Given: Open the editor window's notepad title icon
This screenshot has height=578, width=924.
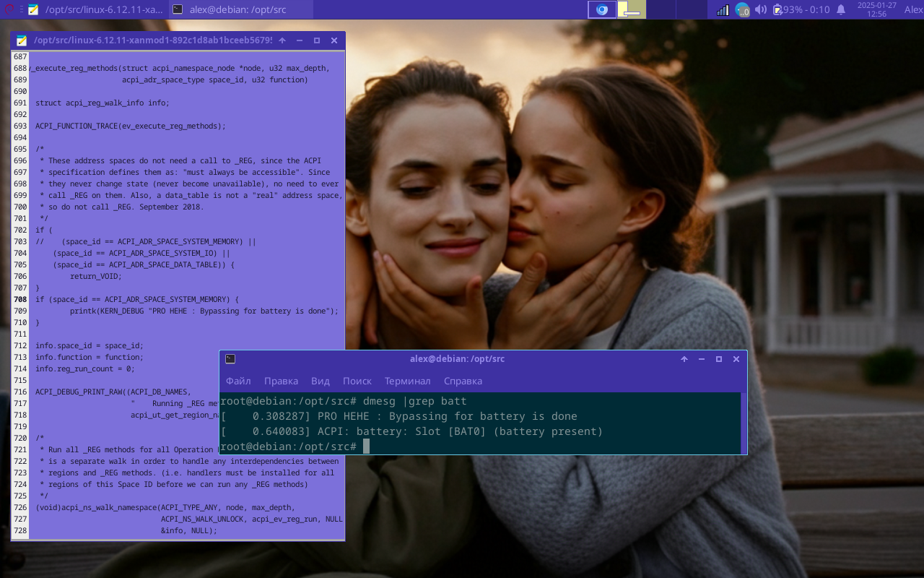Looking at the screenshot, I should pyautogui.click(x=22, y=40).
